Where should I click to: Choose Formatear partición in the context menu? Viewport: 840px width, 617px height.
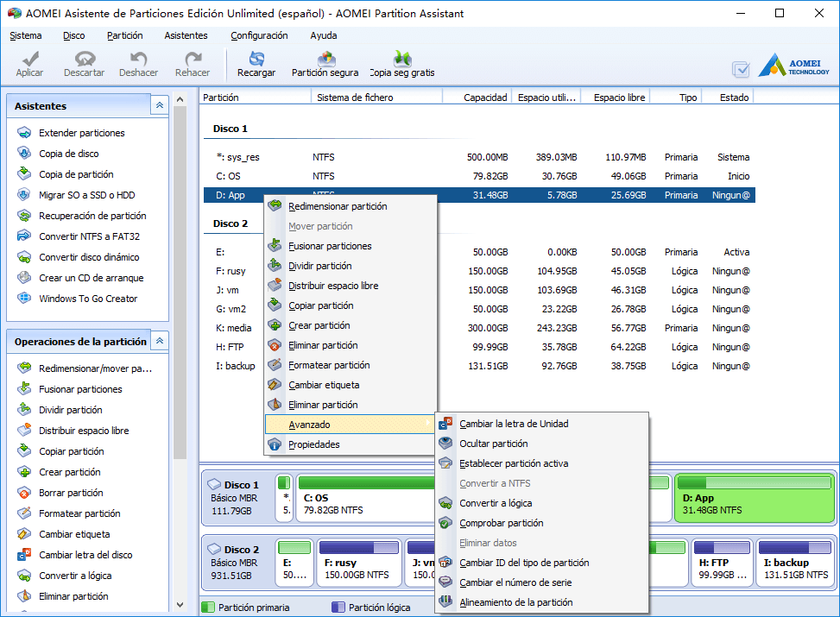[351, 365]
